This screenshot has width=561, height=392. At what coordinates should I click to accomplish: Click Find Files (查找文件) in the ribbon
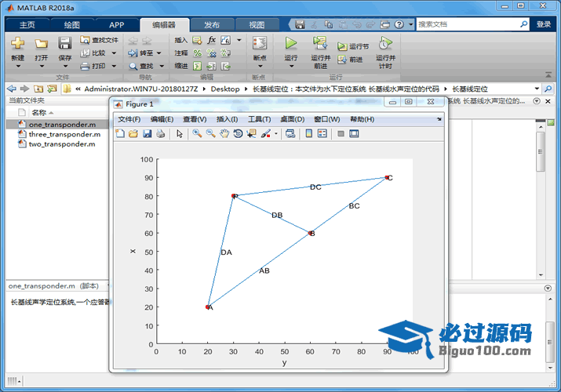(99, 40)
